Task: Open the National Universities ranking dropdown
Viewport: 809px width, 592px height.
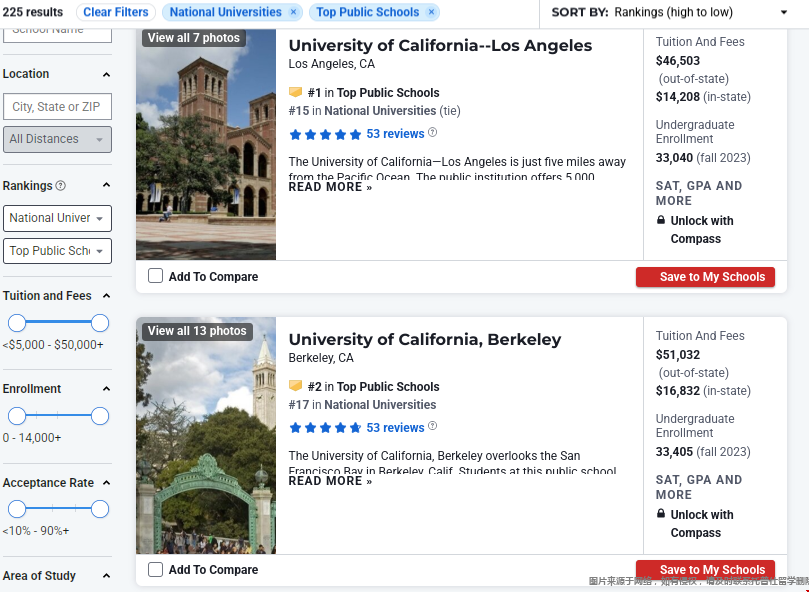Action: [57, 218]
